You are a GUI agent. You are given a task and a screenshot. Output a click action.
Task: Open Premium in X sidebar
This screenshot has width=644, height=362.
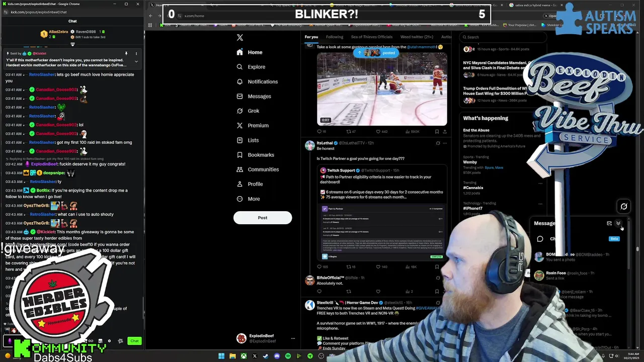252,125
